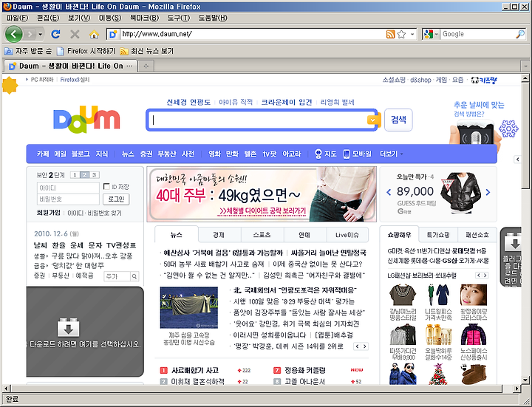The width and height of the screenshot is (532, 407).
Task: Open Firefox 시작하기 bookmark
Action: [x=86, y=51]
